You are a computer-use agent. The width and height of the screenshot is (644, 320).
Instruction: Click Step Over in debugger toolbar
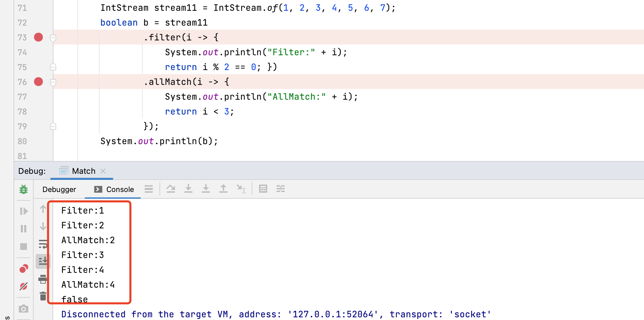point(171,189)
